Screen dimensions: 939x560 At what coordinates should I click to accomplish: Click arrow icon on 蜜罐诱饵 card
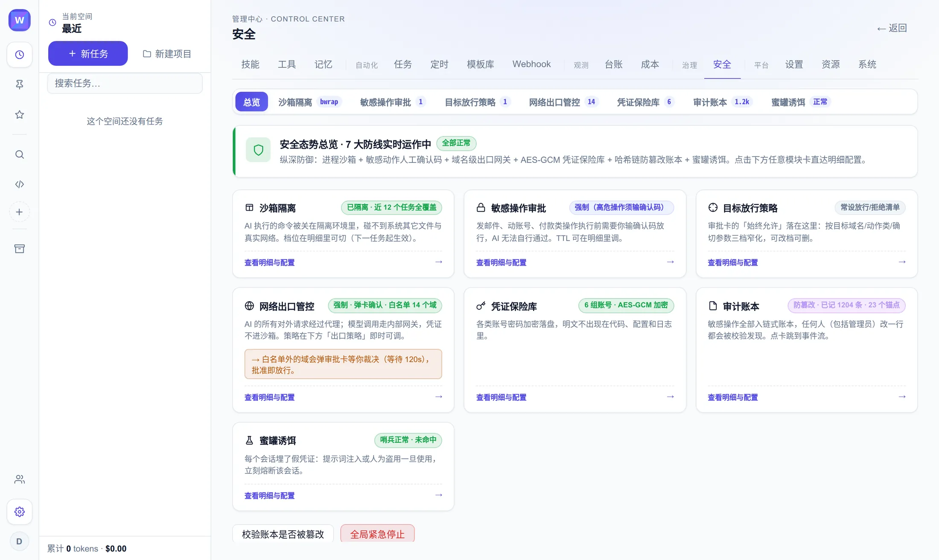438,495
